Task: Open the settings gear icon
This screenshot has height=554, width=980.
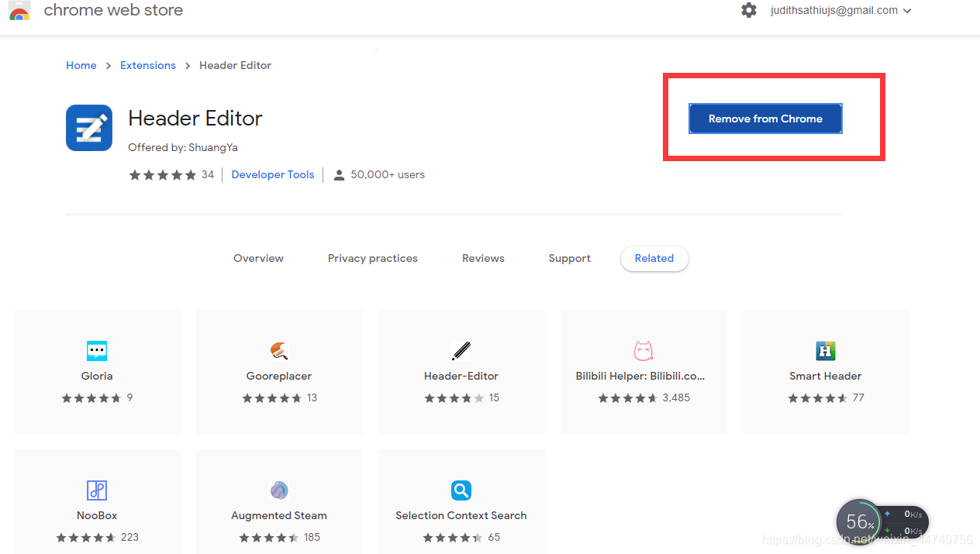Action: coord(748,10)
